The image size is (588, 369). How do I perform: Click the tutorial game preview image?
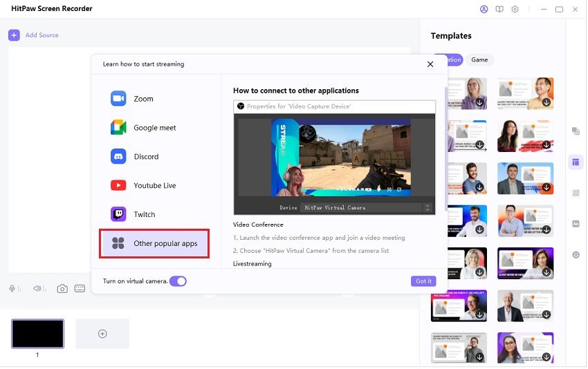[x=341, y=158]
